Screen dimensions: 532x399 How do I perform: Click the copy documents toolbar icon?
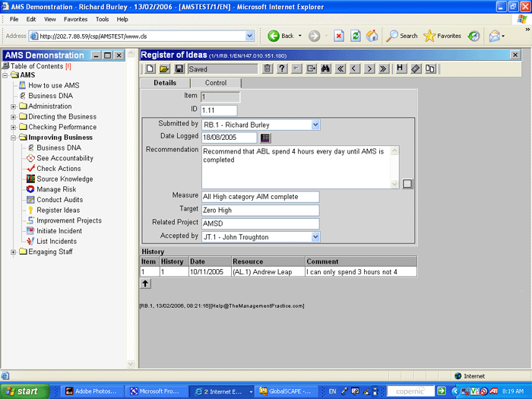pyautogui.click(x=430, y=69)
